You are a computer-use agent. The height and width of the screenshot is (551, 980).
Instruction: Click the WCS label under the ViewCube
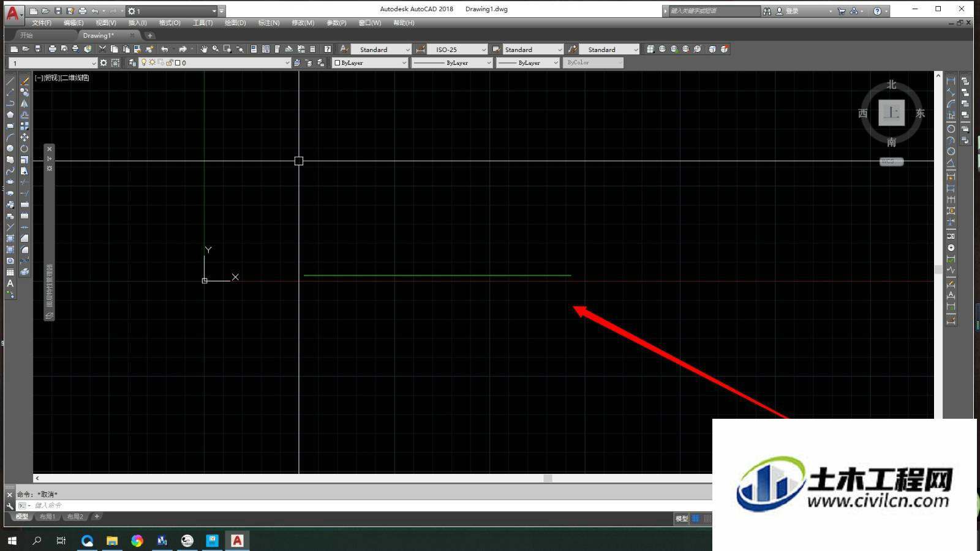[891, 162]
